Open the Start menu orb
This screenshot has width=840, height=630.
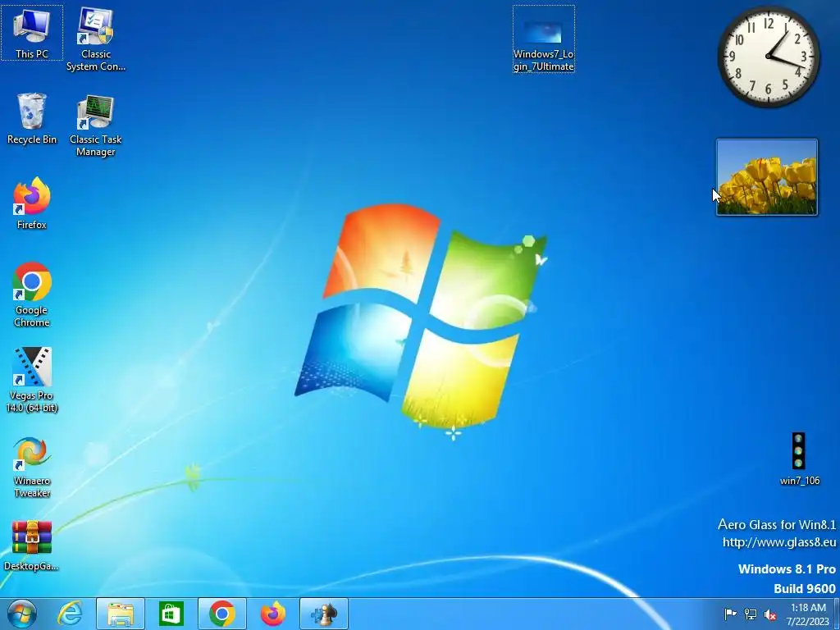[22, 614]
